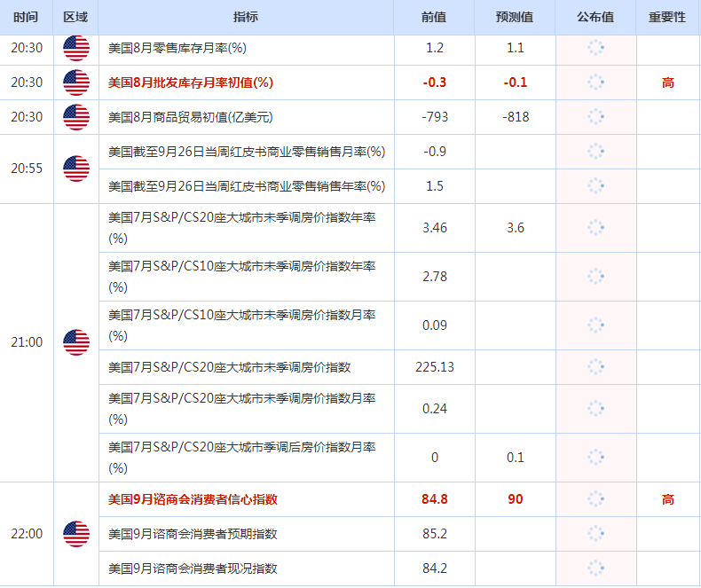Open CS20座大城市未季调房价指数月率 indicator
This screenshot has height=588, width=701.
coord(242,409)
